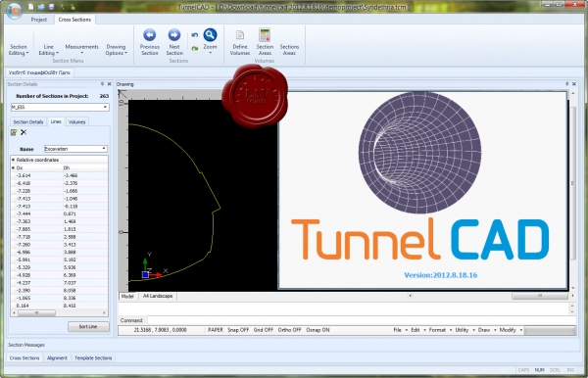Switch to the Project ribbon tab

click(x=39, y=20)
